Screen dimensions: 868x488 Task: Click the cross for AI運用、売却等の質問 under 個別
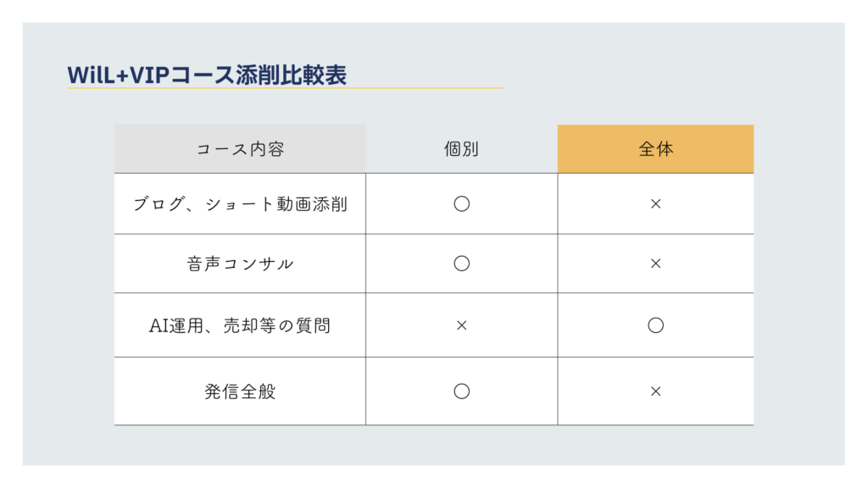(461, 325)
